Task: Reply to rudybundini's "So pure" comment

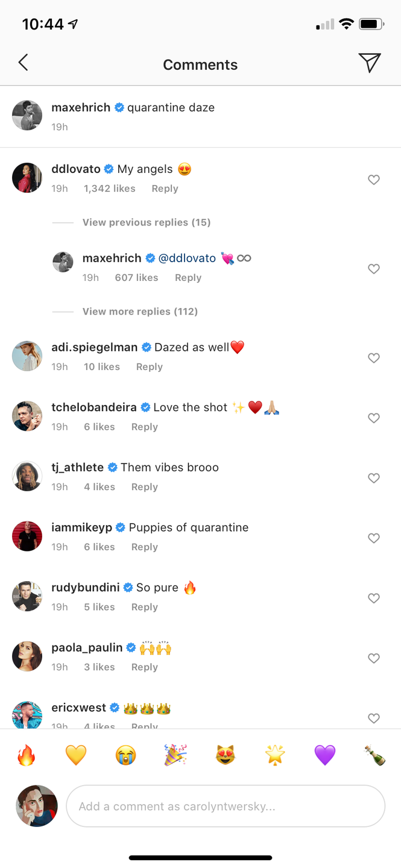Action: (145, 607)
